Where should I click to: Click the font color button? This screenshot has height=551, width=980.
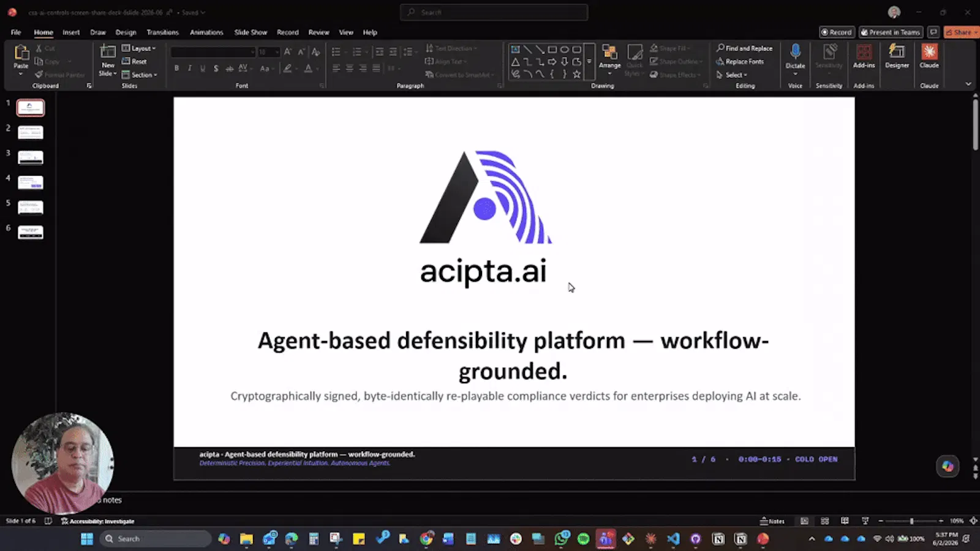(x=309, y=69)
